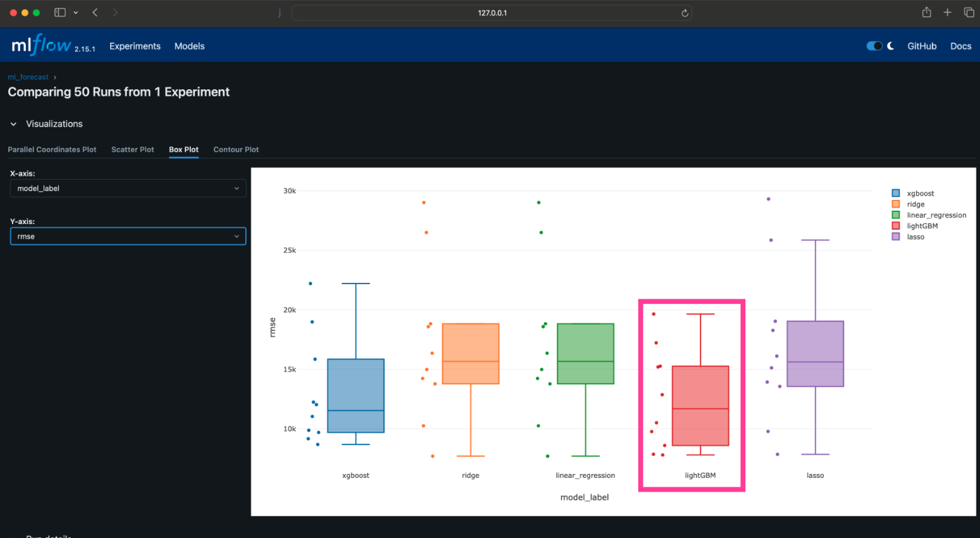
Task: Click the moon icon beside the theme switch
Action: [890, 46]
